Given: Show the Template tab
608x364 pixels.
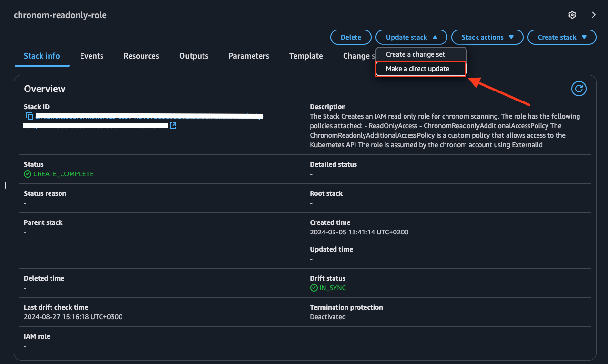Looking at the screenshot, I should point(306,56).
